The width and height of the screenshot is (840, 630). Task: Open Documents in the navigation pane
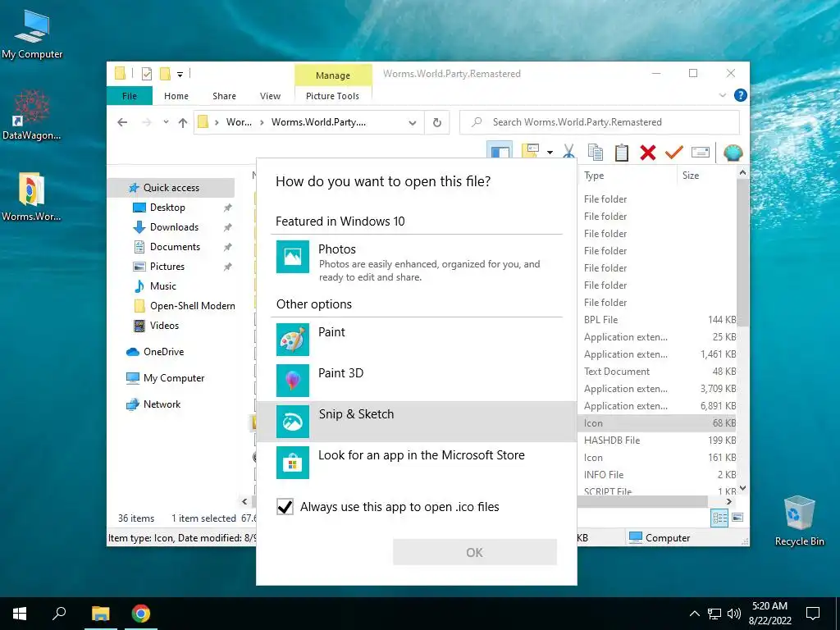[x=176, y=247]
